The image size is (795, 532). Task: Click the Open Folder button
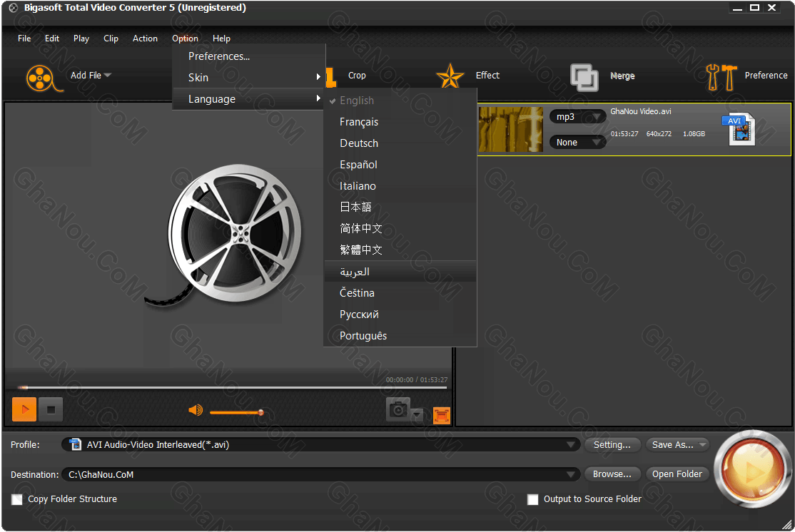pyautogui.click(x=677, y=474)
